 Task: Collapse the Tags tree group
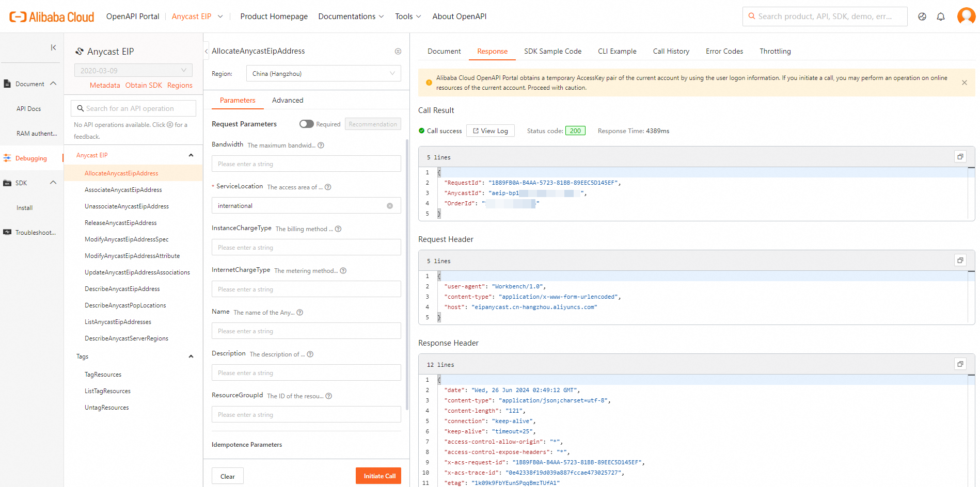pyautogui.click(x=191, y=356)
